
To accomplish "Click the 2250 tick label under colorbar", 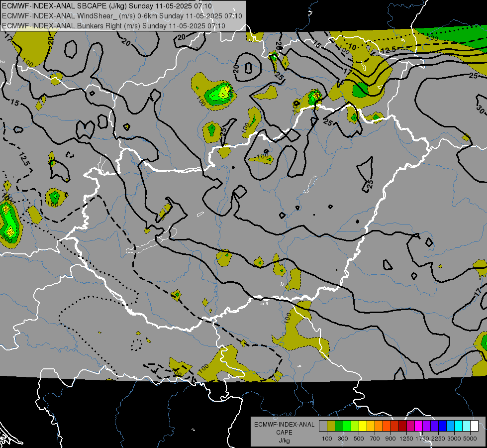I will tap(438, 439).
